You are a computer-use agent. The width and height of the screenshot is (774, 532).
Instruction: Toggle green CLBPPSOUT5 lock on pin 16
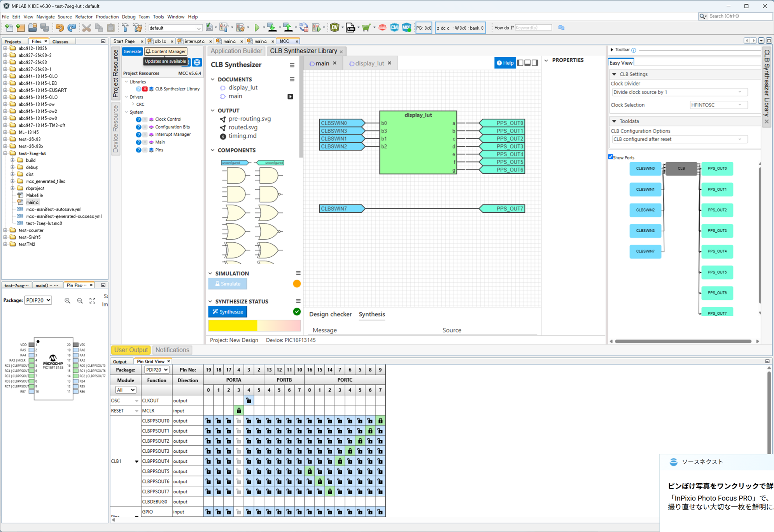(310, 471)
